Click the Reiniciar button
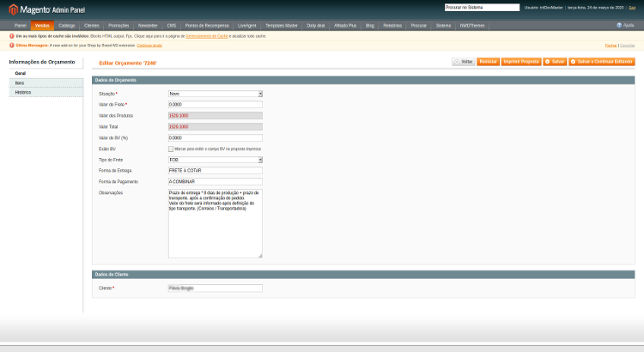The width and height of the screenshot is (644, 352). click(489, 62)
